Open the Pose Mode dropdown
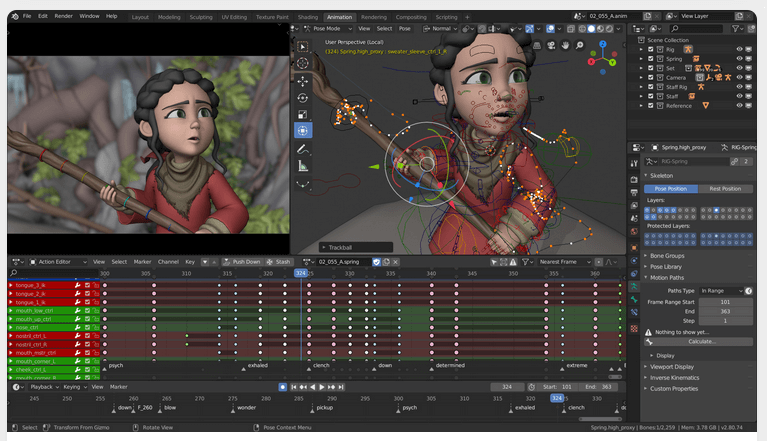Image resolution: width=767 pixels, height=441 pixels. [328, 29]
